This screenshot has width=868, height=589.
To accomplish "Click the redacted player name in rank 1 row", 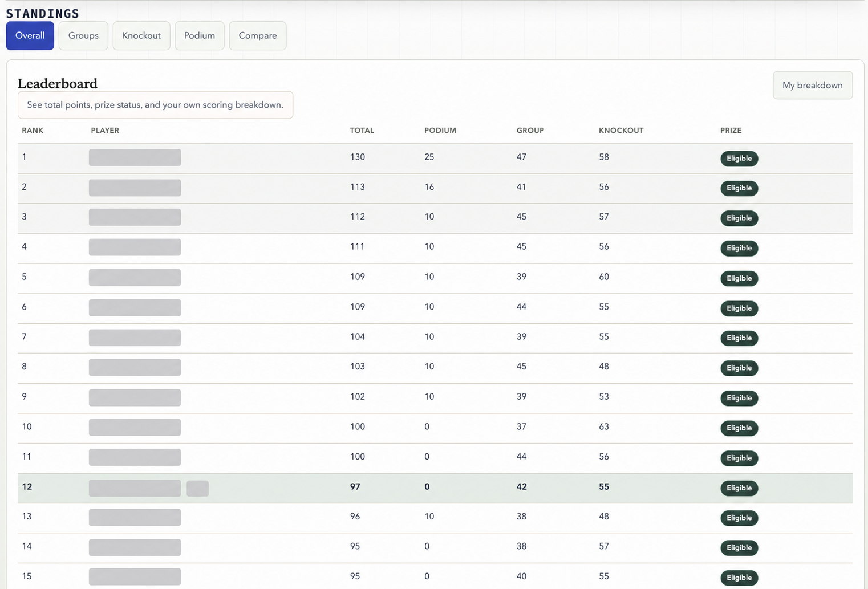I will click(x=135, y=157).
